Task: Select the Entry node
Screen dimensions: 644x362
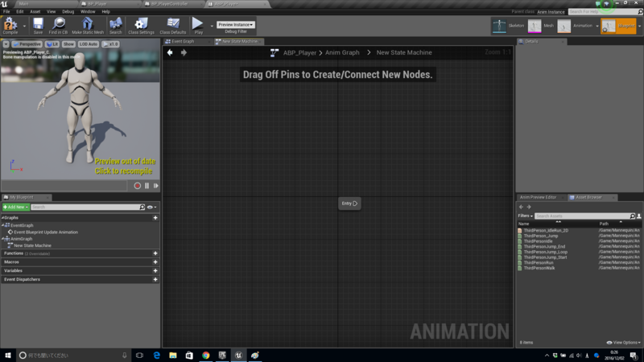Action: click(x=349, y=204)
